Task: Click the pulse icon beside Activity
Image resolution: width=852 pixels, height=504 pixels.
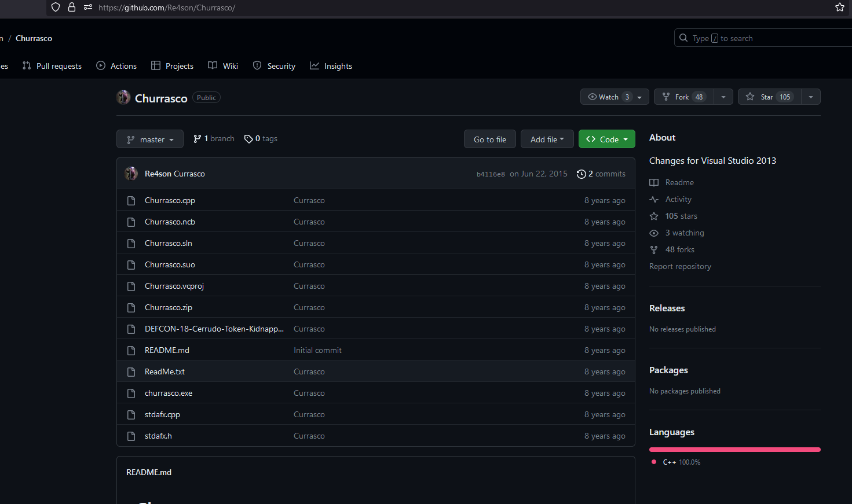Action: 654,200
